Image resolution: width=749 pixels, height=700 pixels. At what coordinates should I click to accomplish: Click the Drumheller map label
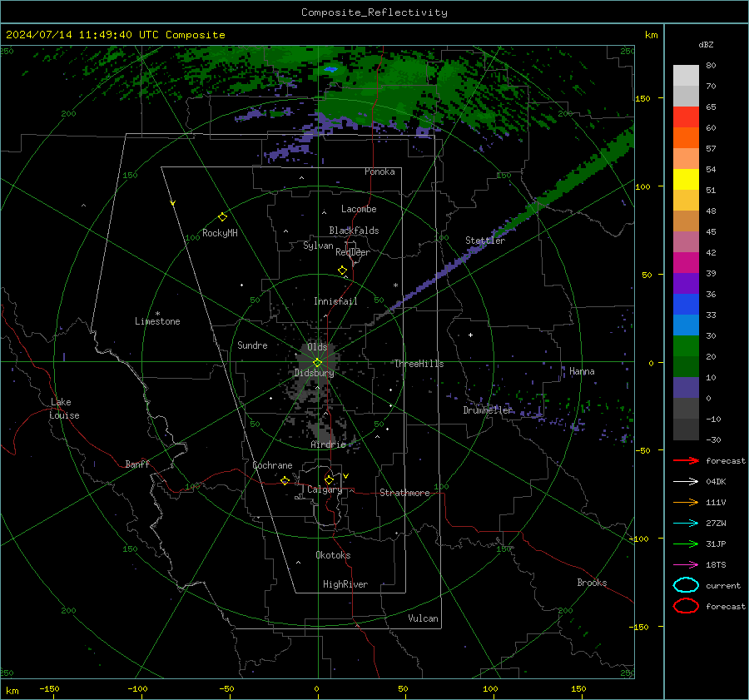(487, 410)
